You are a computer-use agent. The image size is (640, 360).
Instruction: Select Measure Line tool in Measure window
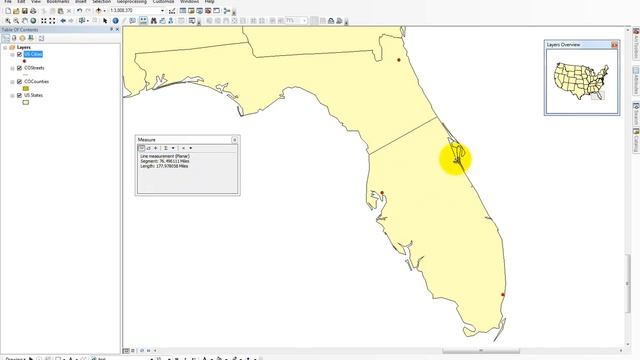[x=142, y=148]
